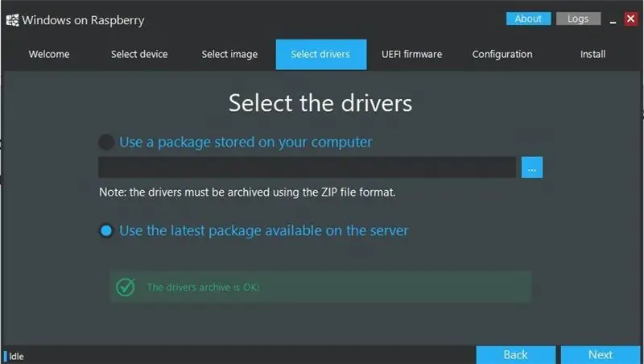The image size is (644, 364).
Task: Jump to the UEFI firmware tab
Action: pyautogui.click(x=411, y=54)
